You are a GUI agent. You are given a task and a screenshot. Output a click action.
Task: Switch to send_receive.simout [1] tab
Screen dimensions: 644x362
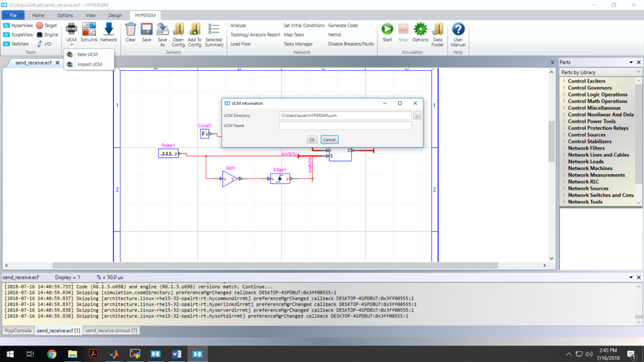111,331
